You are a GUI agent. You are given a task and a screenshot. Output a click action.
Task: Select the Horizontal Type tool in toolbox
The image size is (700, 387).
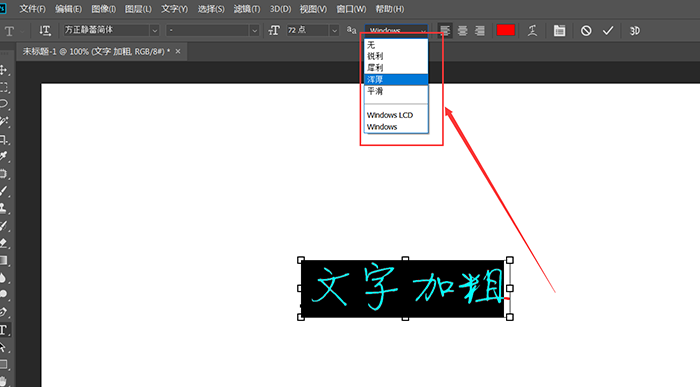pos(4,330)
